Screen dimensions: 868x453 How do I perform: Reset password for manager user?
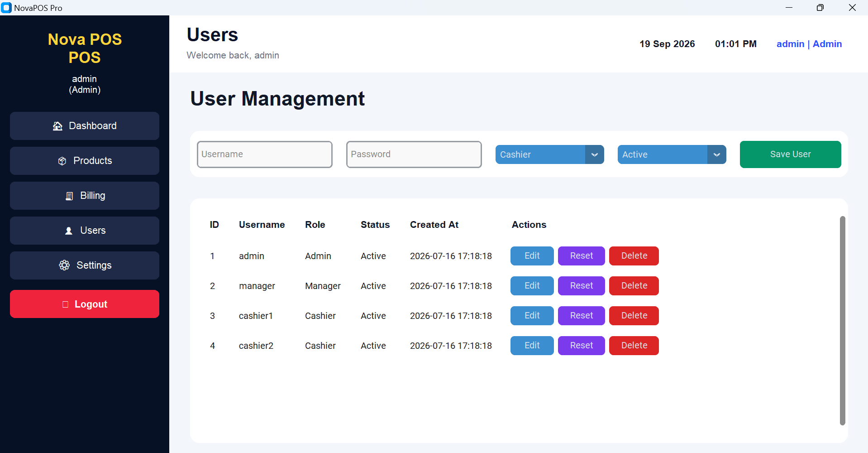click(582, 286)
